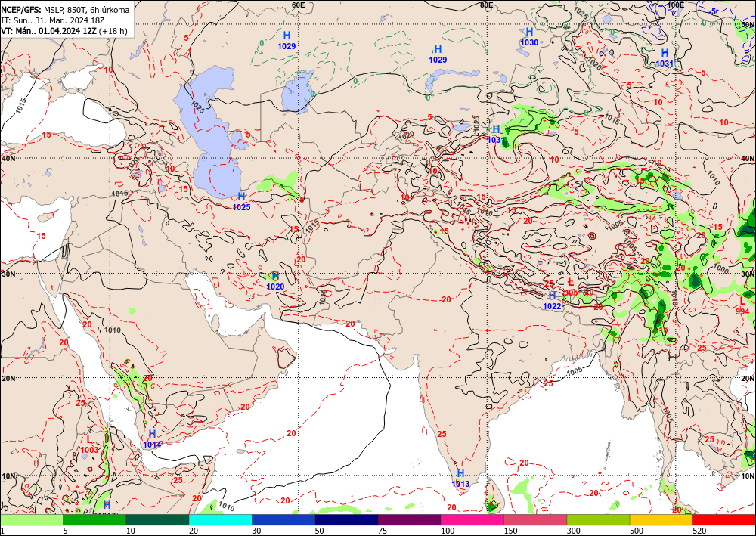This screenshot has height=536, width=756.
Task: Click the H 1022 high pressure marker
Action: pos(552,300)
